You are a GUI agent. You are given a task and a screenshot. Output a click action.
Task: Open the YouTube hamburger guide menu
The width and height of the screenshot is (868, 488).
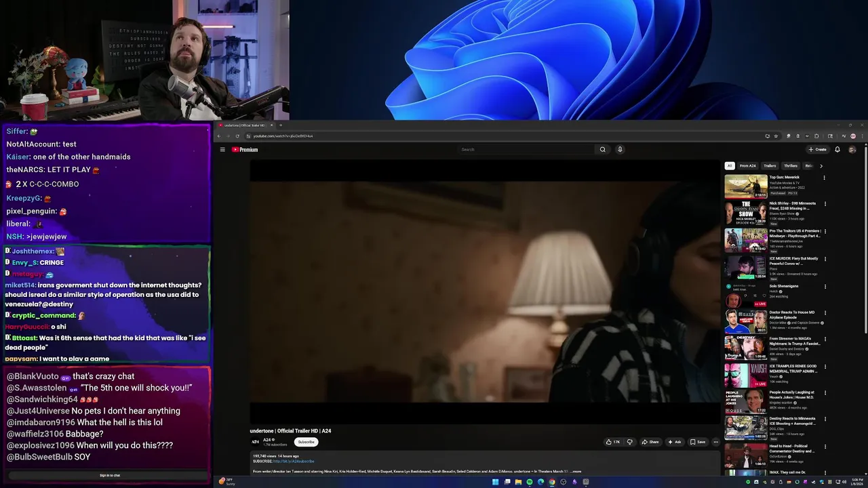222,150
